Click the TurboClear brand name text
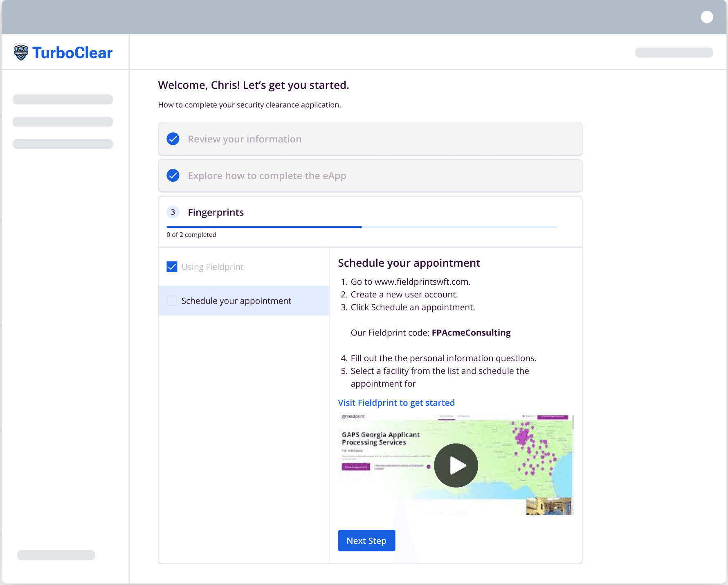 coord(72,53)
